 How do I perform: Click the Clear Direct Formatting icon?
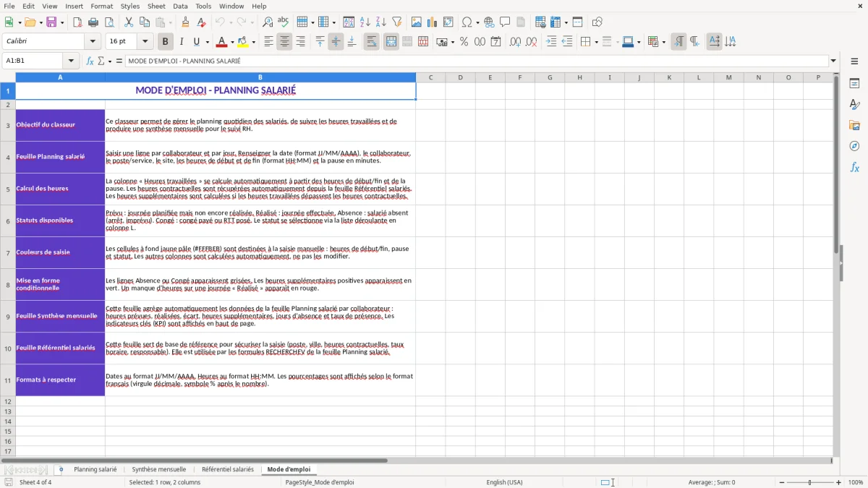[201, 22]
